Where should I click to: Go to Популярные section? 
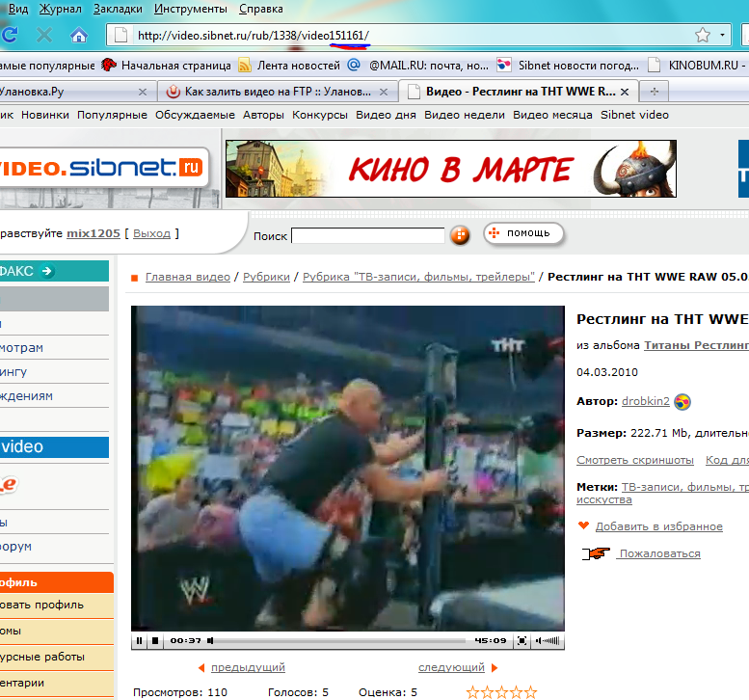(112, 115)
